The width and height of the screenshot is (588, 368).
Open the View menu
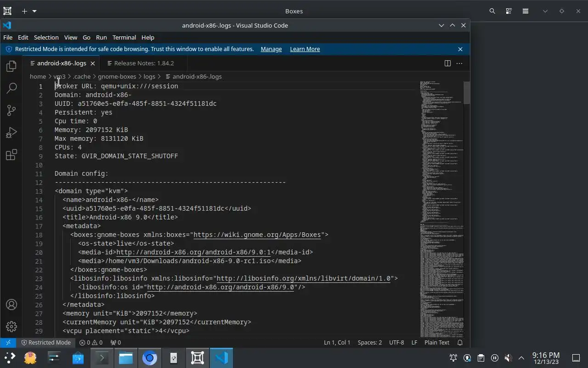pos(70,37)
